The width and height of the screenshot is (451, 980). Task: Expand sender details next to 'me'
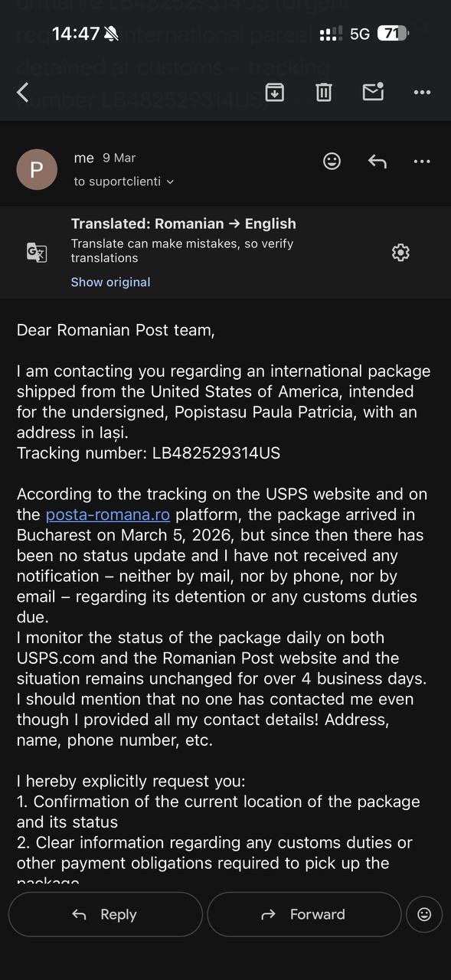coord(84,158)
